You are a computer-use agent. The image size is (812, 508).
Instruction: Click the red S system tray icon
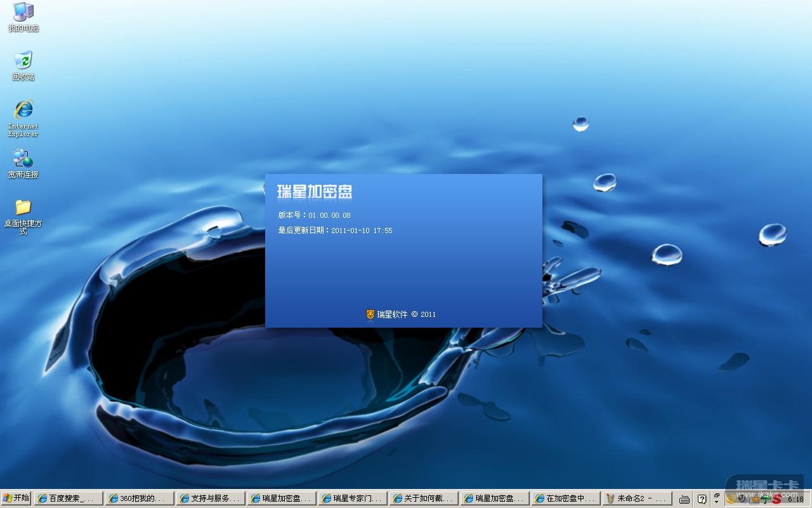776,499
